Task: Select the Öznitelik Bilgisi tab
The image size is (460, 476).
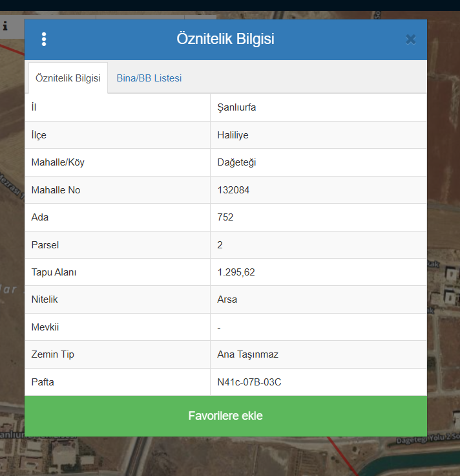Action: (68, 78)
